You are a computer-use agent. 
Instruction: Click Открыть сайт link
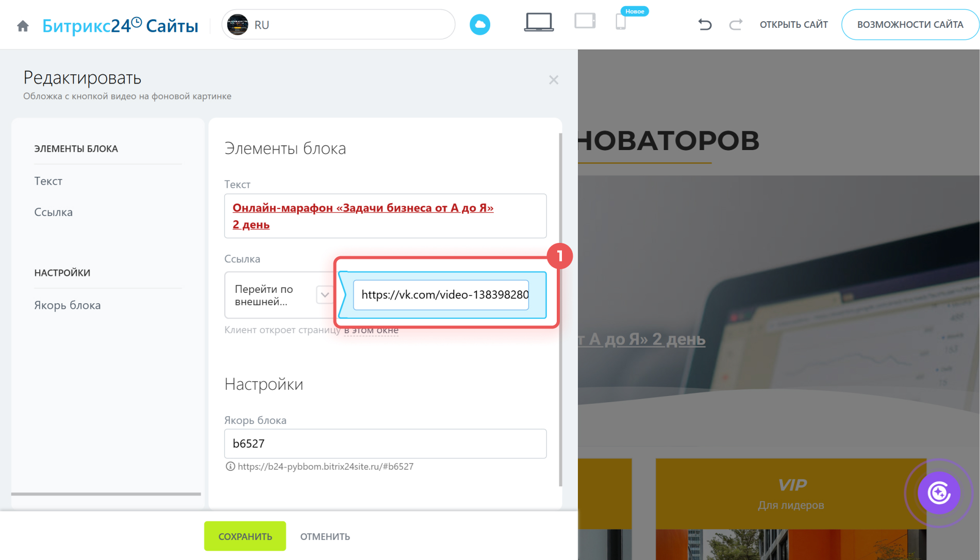pyautogui.click(x=793, y=24)
